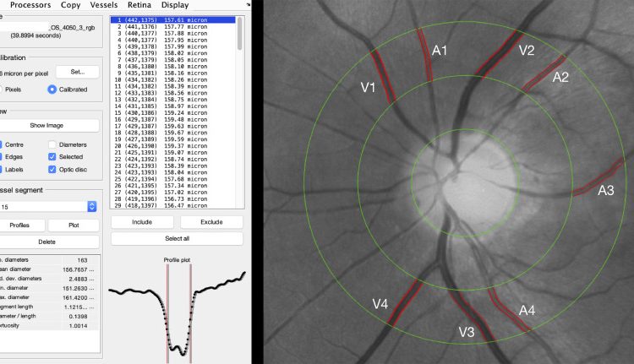
Task: Select the Calibrated radio button
Action: click(x=52, y=89)
